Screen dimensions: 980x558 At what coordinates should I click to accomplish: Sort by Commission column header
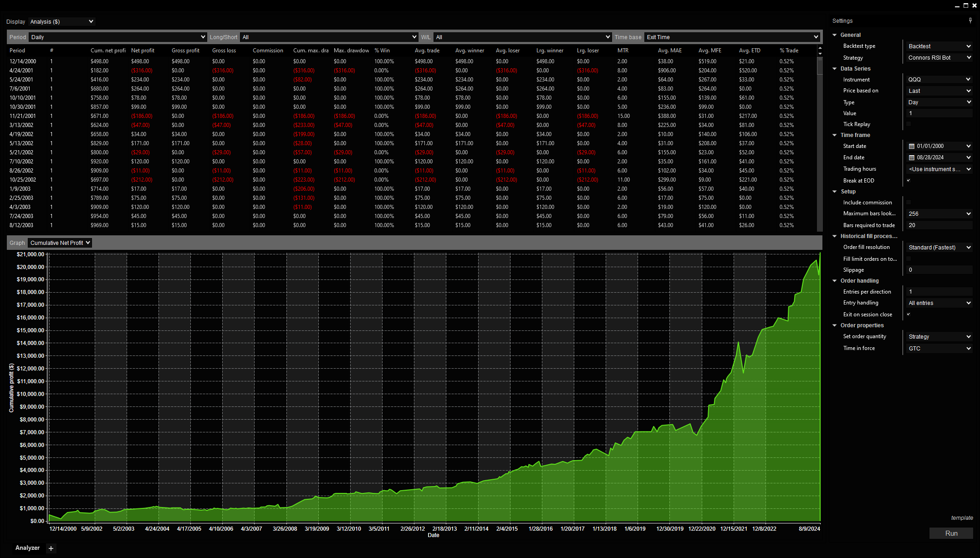268,51
